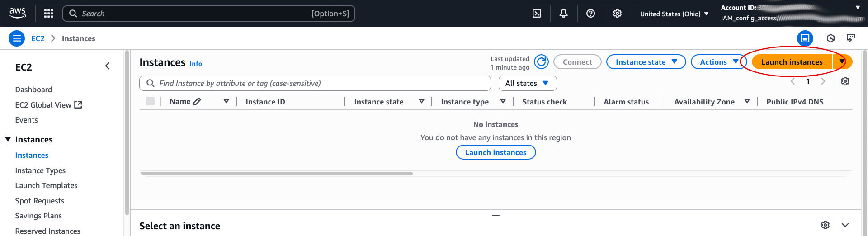868x236 pixels.
Task: Sort by the Name column arrow
Action: coord(226,102)
